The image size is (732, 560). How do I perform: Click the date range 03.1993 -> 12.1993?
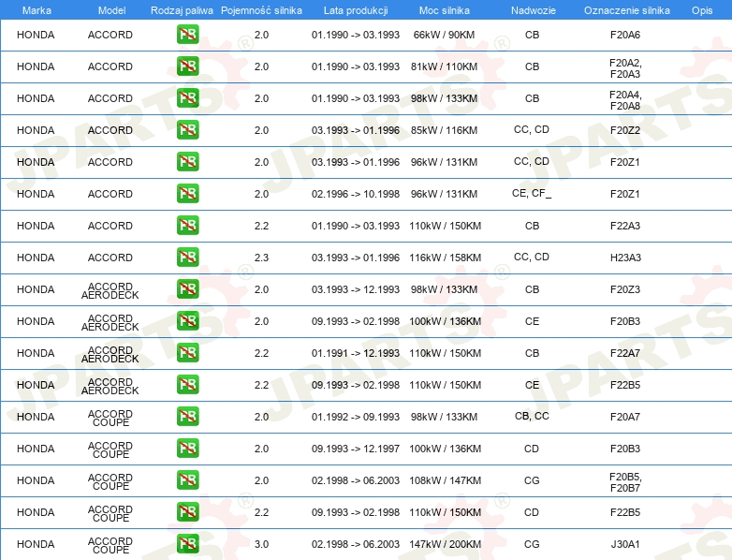coord(356,289)
